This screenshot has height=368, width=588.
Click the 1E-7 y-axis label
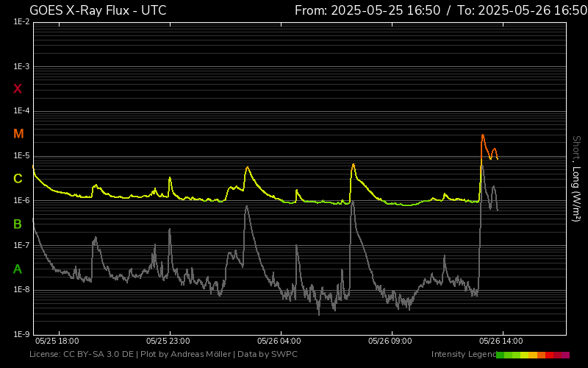(x=21, y=245)
